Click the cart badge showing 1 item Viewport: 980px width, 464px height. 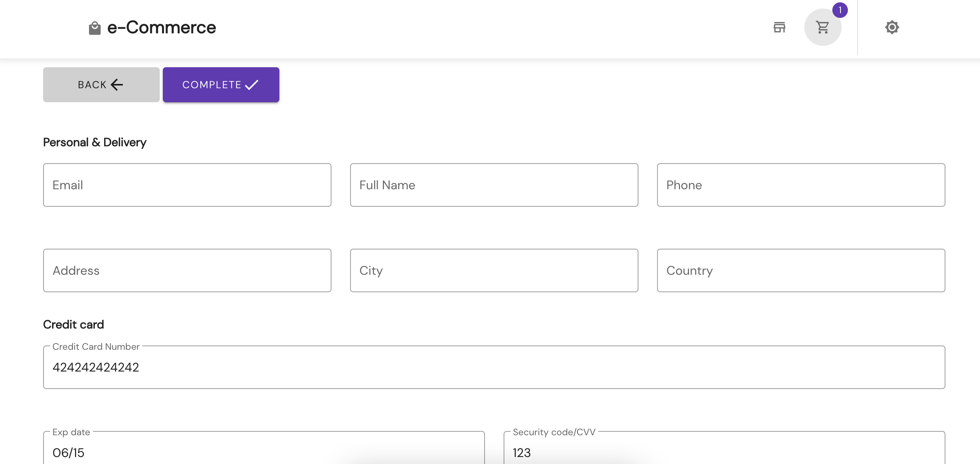pyautogui.click(x=839, y=10)
